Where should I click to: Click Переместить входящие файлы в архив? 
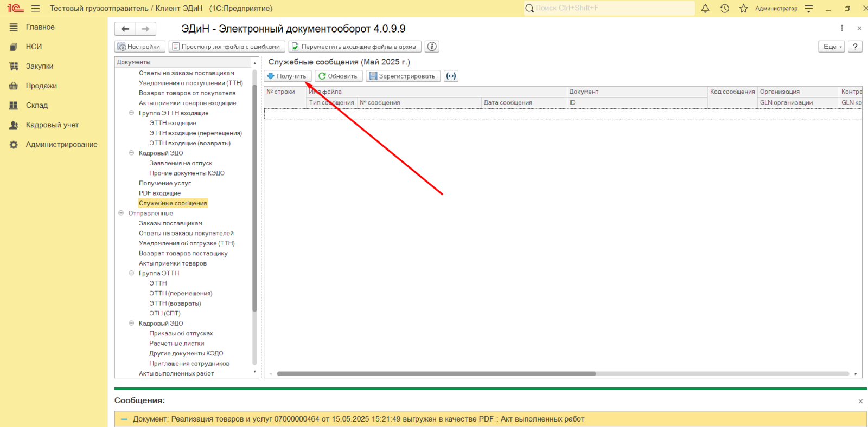[355, 47]
